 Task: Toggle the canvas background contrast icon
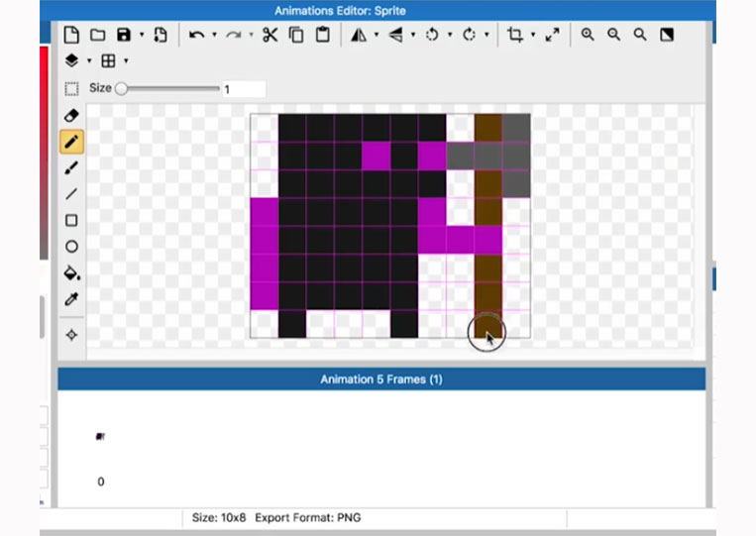tap(667, 35)
